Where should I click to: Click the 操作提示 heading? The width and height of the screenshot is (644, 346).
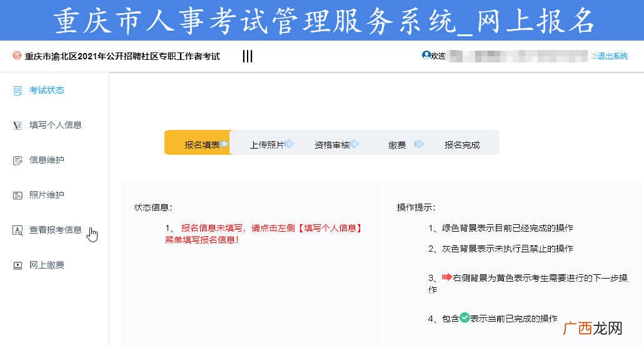click(416, 208)
